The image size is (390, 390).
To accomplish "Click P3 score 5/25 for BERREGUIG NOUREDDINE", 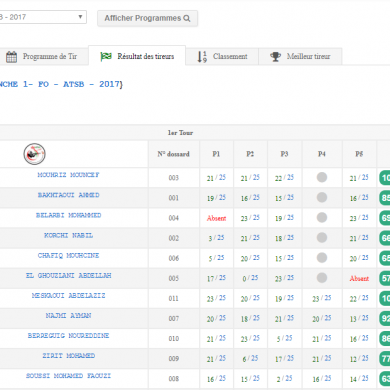I will pos(284,339).
